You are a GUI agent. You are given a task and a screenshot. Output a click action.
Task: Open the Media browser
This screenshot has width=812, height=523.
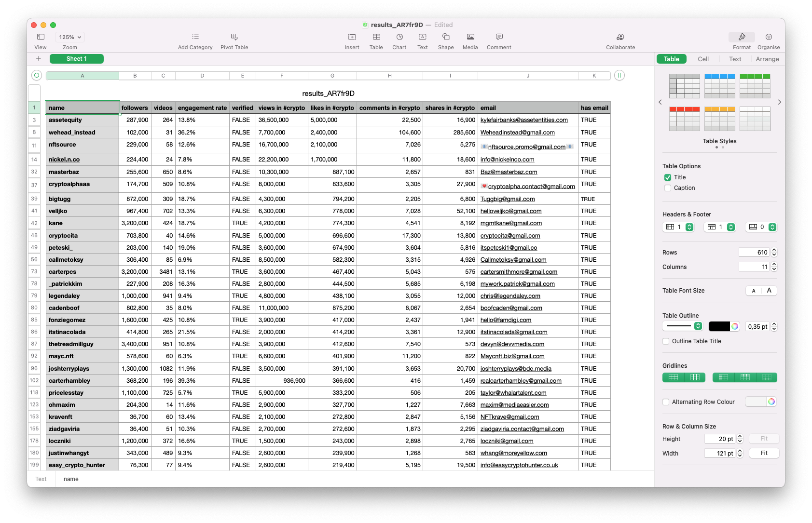point(470,37)
